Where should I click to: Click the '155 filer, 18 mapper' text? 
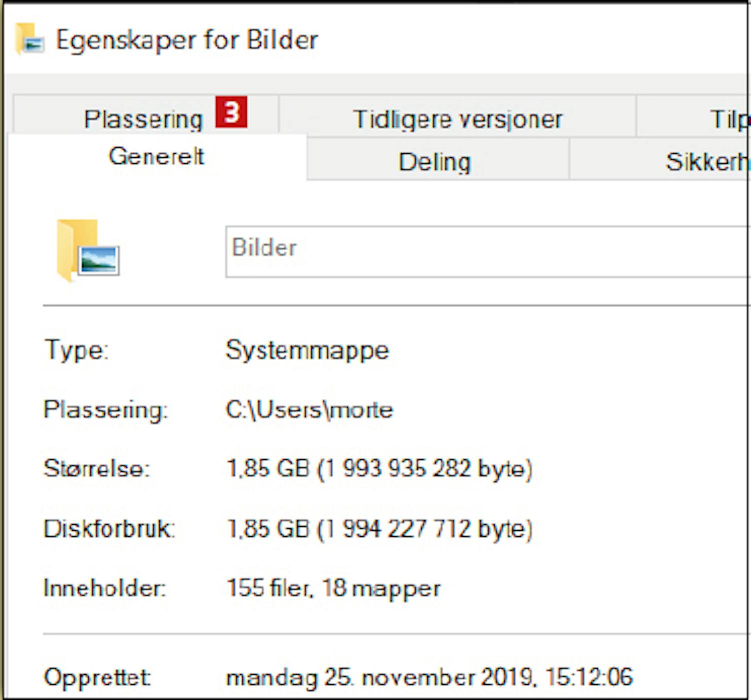point(333,588)
